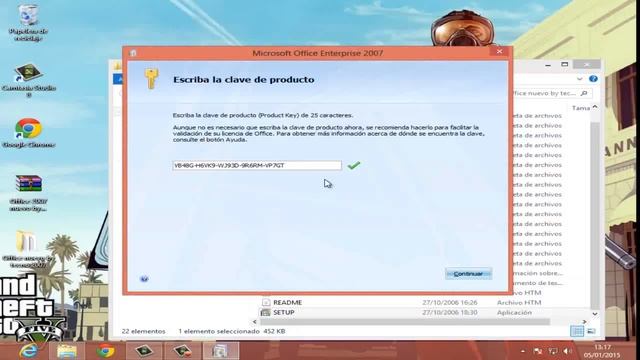The image size is (640, 360).
Task: Maximize the Explorer window
Action: tap(564, 64)
